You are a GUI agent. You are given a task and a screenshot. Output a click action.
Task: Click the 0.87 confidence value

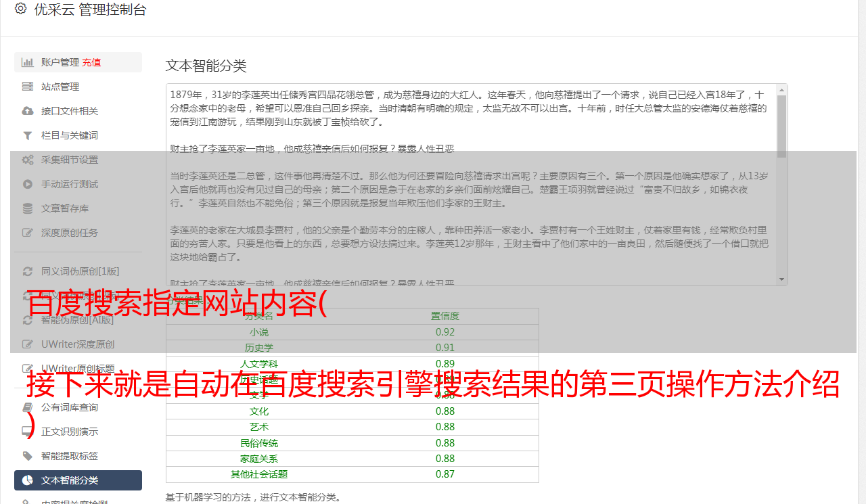tap(445, 475)
